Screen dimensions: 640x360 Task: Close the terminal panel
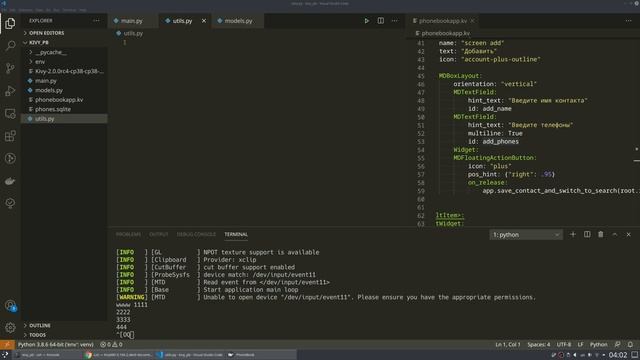click(x=629, y=234)
